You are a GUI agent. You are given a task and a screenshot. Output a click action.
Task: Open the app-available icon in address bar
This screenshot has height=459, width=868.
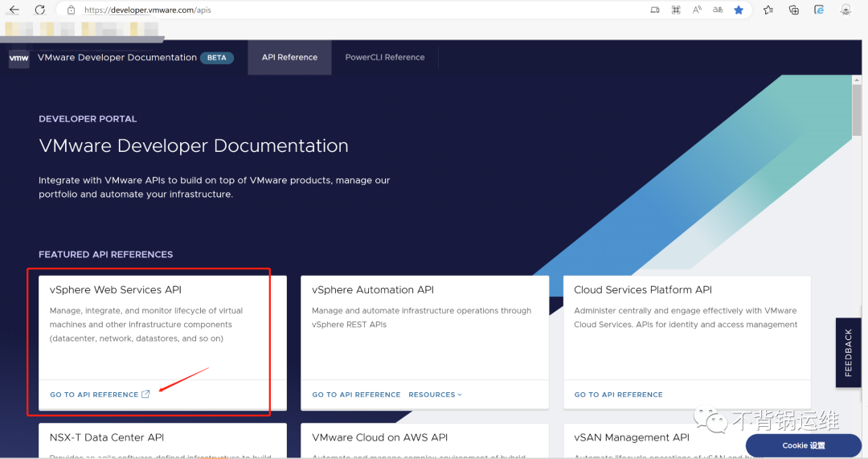click(x=655, y=10)
